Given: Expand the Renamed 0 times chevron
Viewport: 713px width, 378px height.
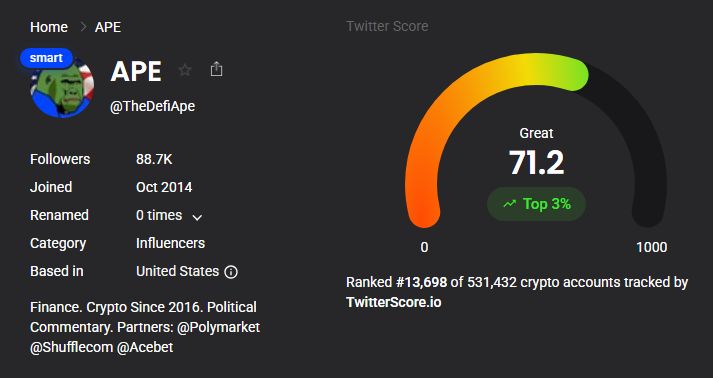Looking at the screenshot, I should click(197, 217).
